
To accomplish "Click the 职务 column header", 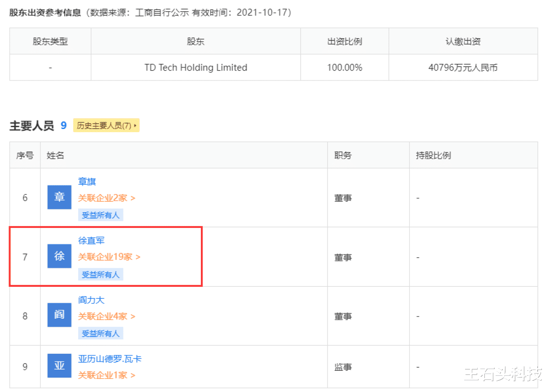I will click(x=343, y=155).
